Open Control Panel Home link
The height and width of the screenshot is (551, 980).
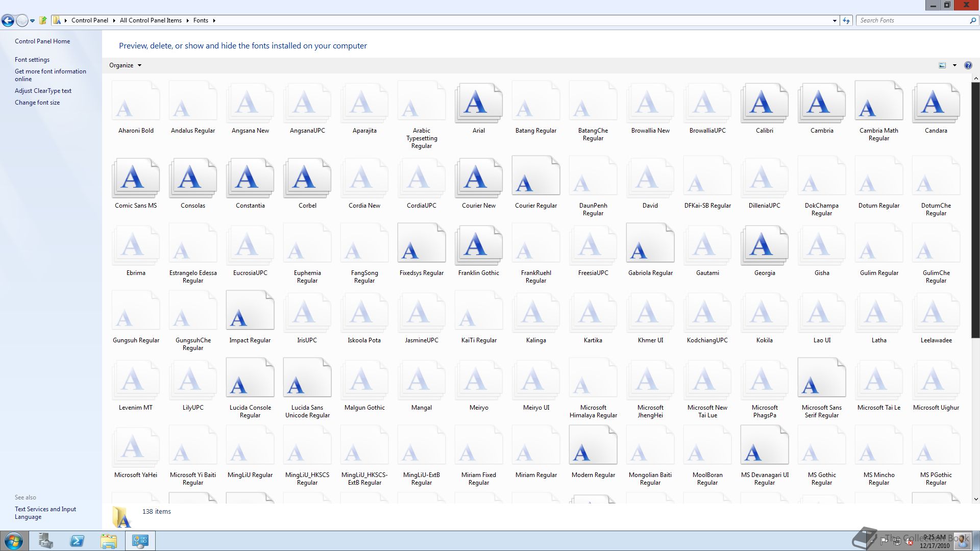(42, 41)
